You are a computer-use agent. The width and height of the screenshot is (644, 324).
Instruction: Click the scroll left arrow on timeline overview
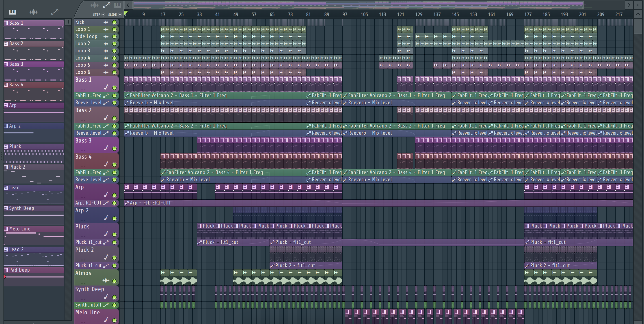pyautogui.click(x=128, y=5)
